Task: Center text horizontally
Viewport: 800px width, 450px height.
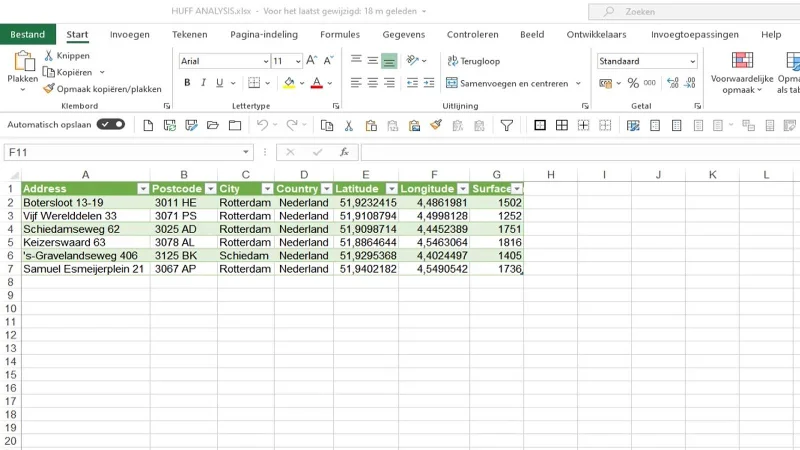Action: (373, 83)
